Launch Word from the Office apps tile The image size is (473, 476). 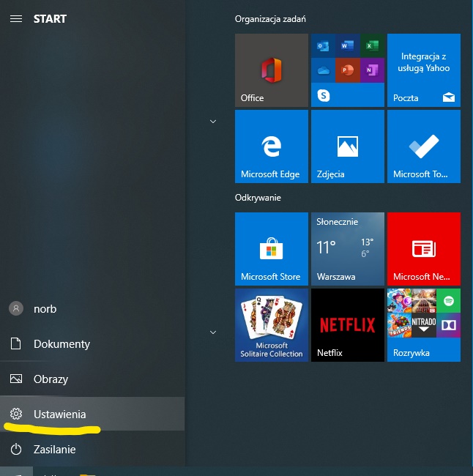coord(348,46)
